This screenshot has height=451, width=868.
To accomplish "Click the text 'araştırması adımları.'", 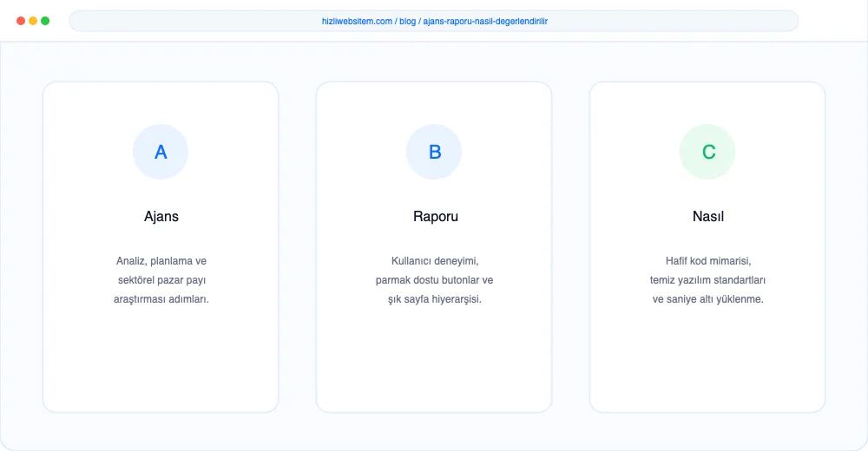I will coord(161,299).
